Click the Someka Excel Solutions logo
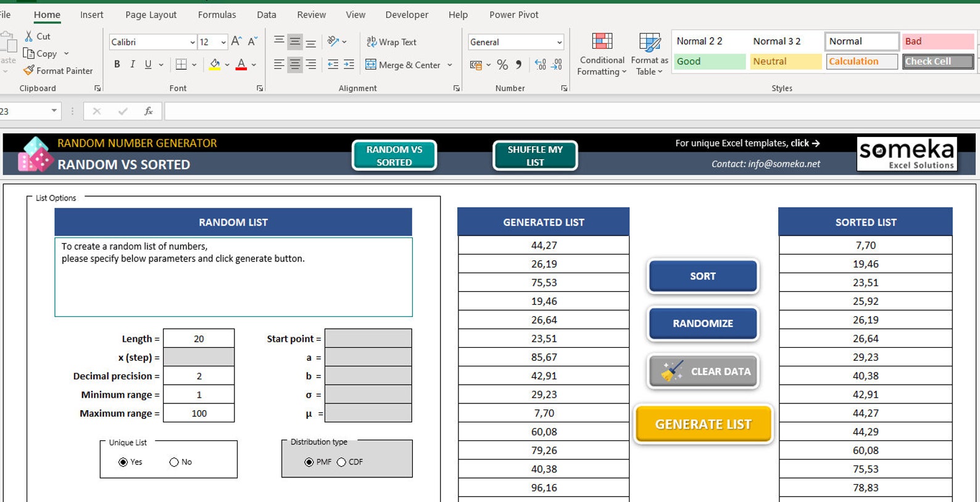 (907, 154)
